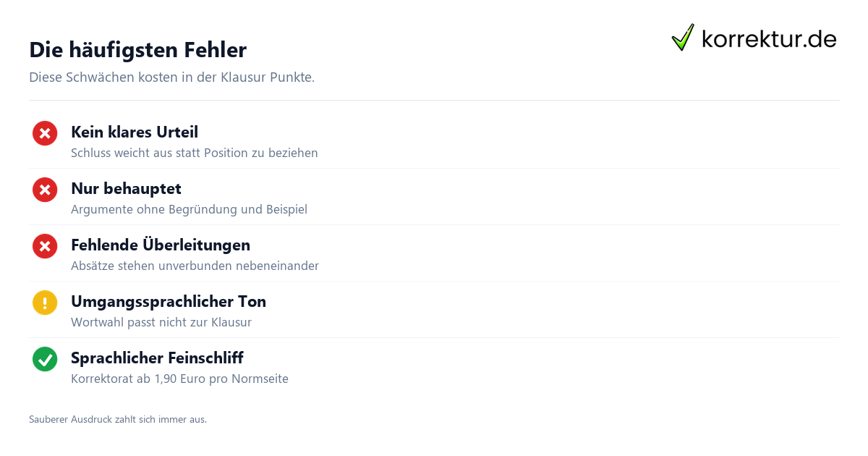868x456 pixels.
Task: Select the heading Fehlende Überleitungen
Action: pos(161,245)
